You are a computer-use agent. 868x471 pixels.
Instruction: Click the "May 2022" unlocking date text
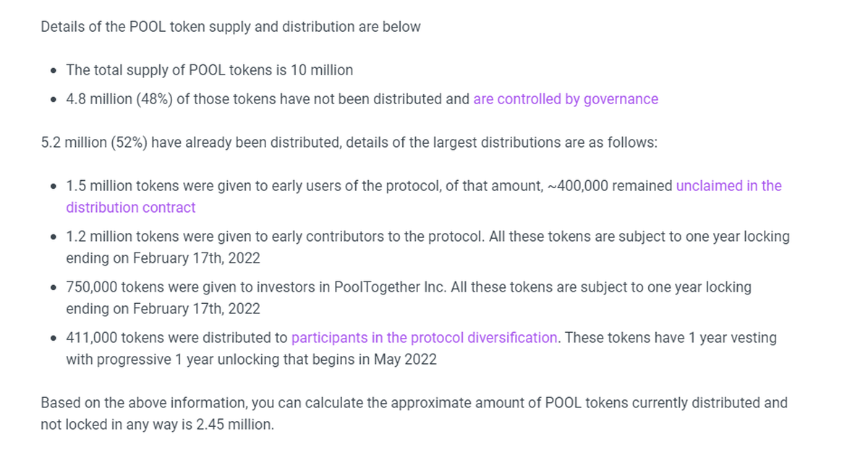[405, 360]
